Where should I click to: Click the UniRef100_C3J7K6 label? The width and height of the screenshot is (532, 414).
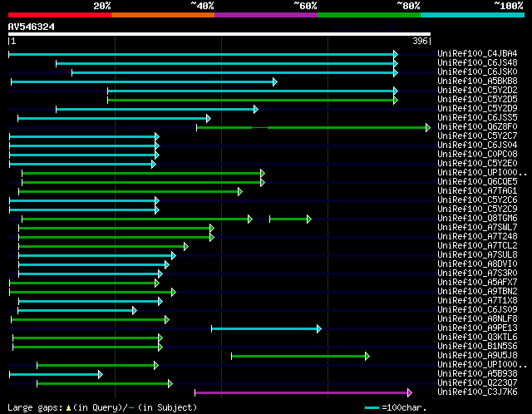coord(477,392)
